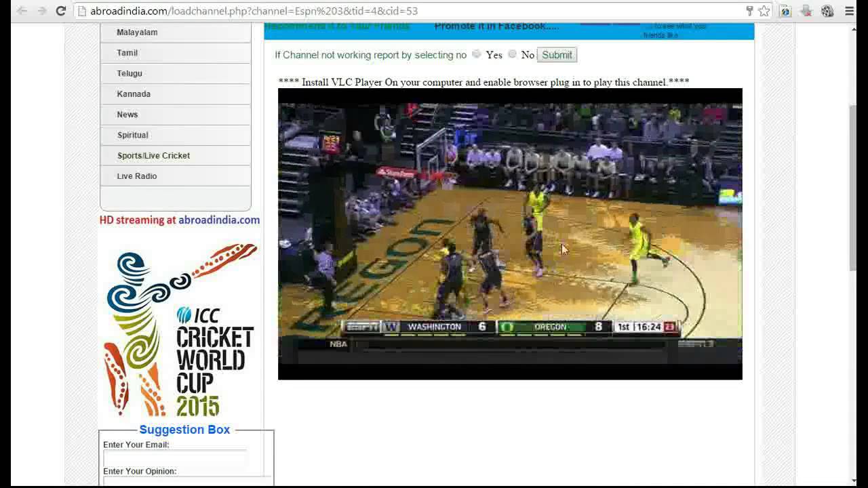Select the Yes radio button
This screenshot has width=868, height=488.
[477, 54]
